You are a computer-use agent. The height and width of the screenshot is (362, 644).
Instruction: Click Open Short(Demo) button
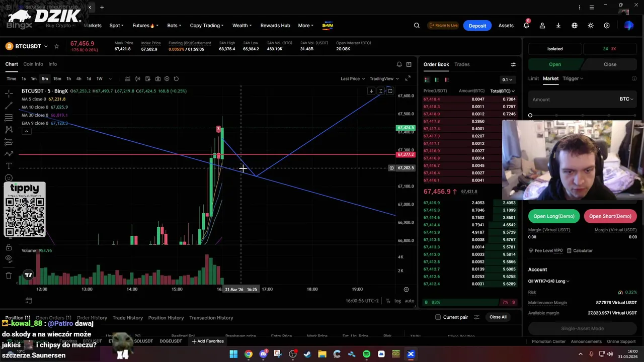point(610,216)
